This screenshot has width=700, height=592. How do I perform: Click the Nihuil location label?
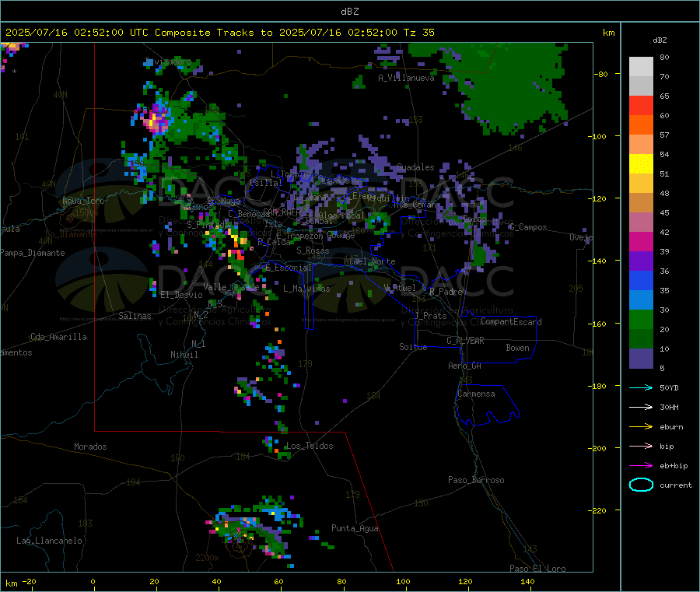point(184,355)
